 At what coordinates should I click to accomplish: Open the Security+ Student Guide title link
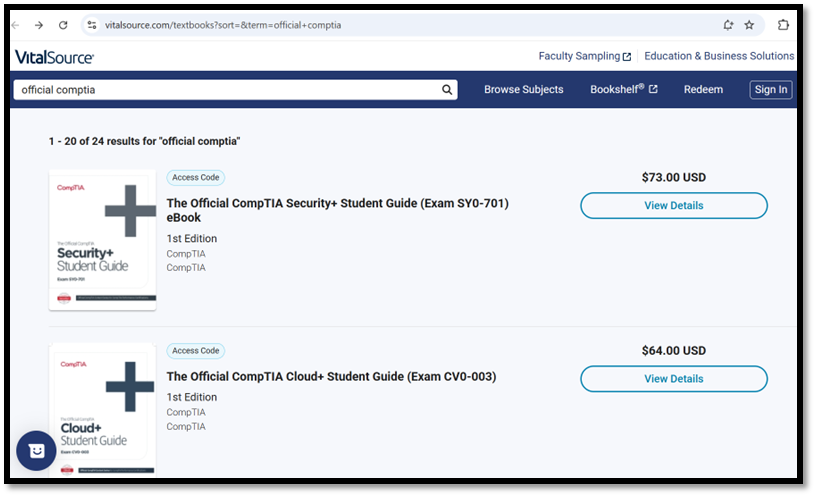pyautogui.click(x=337, y=210)
